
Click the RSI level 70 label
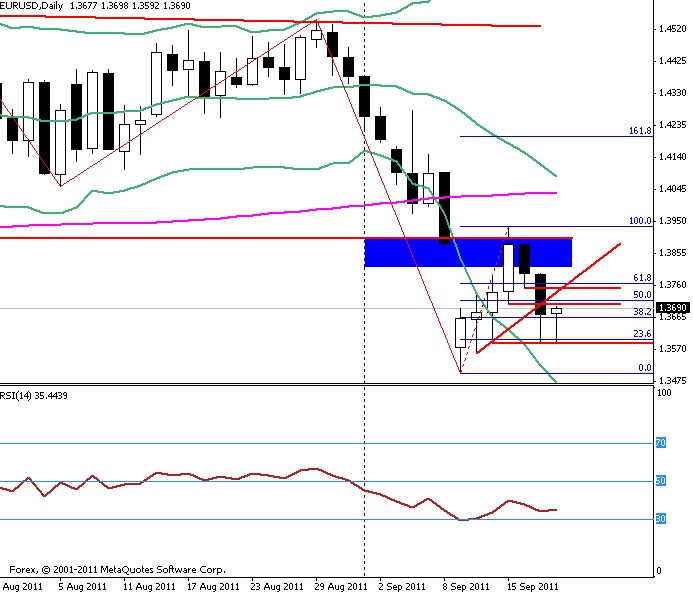click(660, 442)
